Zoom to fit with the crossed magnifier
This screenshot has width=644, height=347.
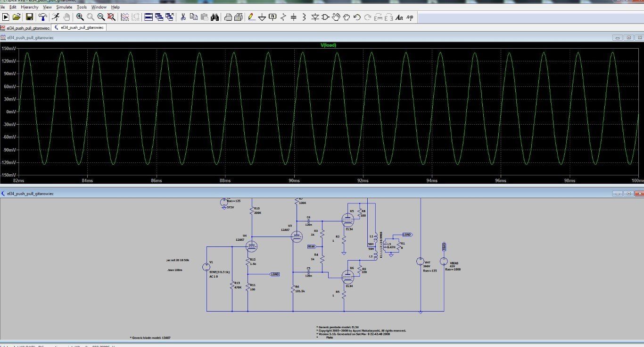111,17
